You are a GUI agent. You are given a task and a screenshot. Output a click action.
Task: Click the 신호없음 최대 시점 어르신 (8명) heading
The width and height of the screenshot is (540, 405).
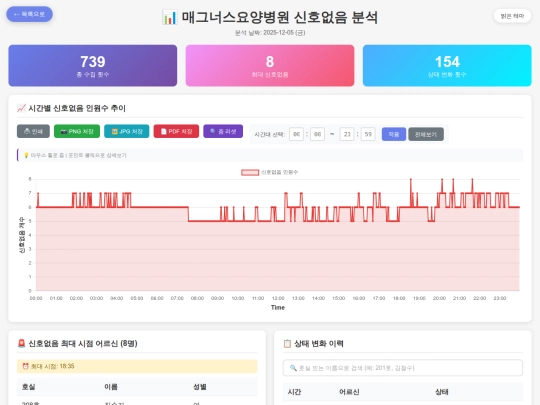pos(83,343)
